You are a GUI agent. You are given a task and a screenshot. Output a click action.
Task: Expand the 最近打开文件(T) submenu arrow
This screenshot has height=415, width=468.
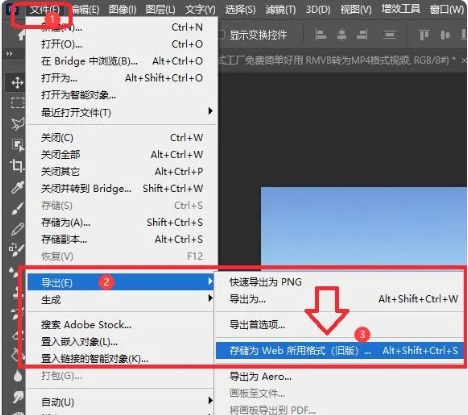pyautogui.click(x=210, y=111)
